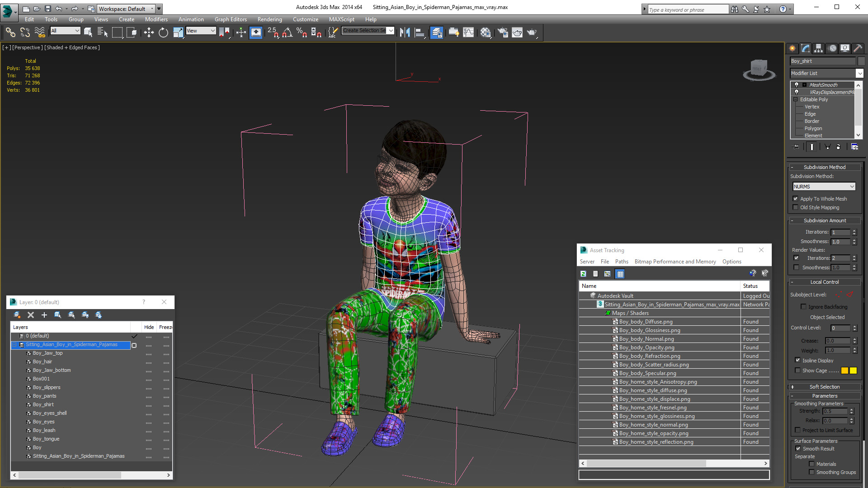This screenshot has width=868, height=488.
Task: Toggle the 2.5D Snaps icon
Action: [x=273, y=32]
